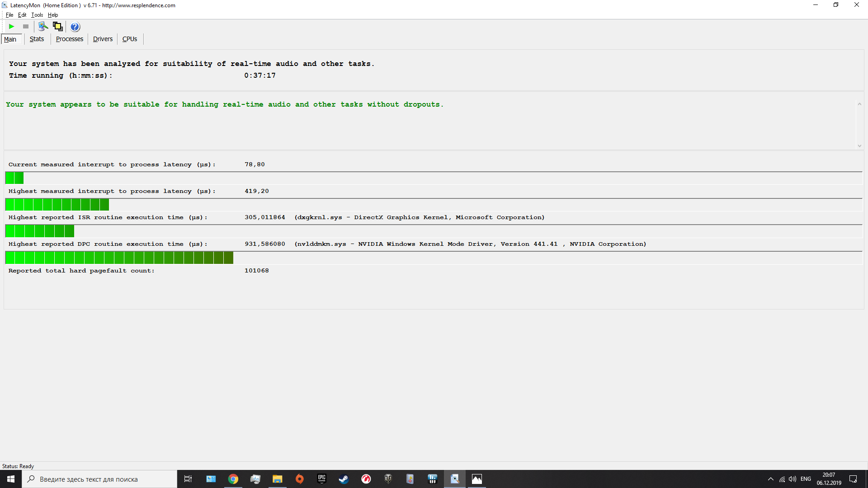Start the latency monitor with play button
This screenshot has height=488, width=868.
point(12,27)
